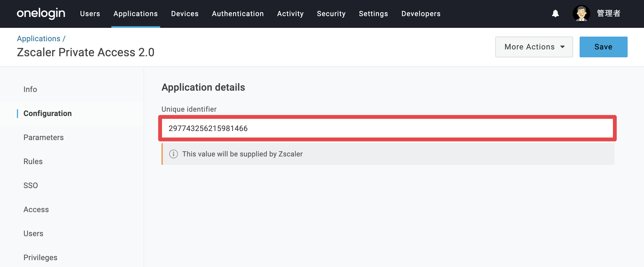The height and width of the screenshot is (267, 644).
Task: Open the Privileges sidebar tab
Action: coord(40,257)
